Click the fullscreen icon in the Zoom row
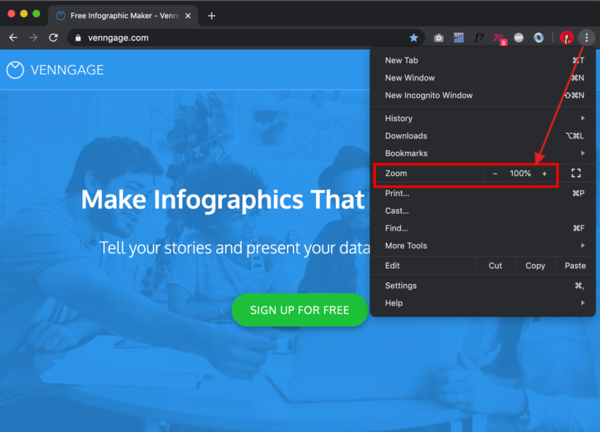Viewport: 600px width, 432px height. click(x=576, y=173)
